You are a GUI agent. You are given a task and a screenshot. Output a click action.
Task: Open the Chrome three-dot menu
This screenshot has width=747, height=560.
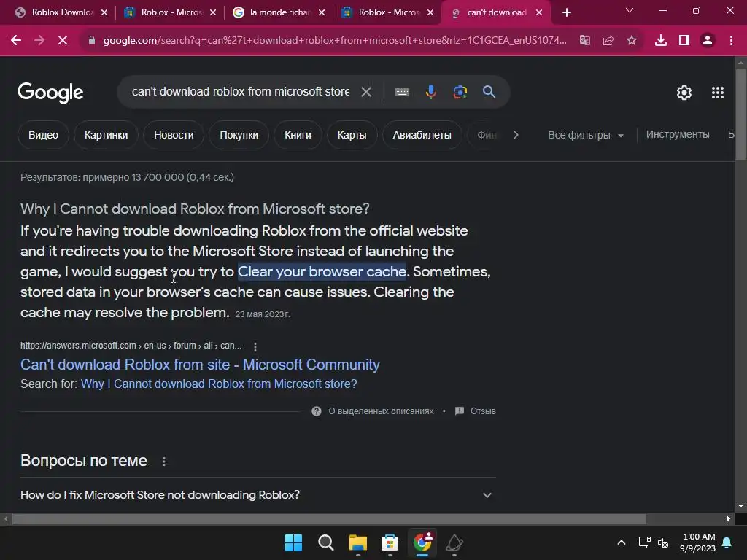pyautogui.click(x=731, y=41)
